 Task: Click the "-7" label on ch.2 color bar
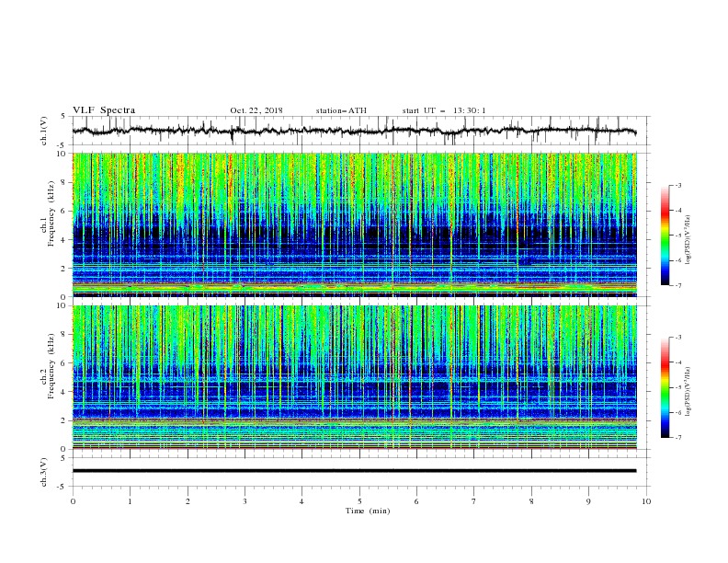click(678, 437)
